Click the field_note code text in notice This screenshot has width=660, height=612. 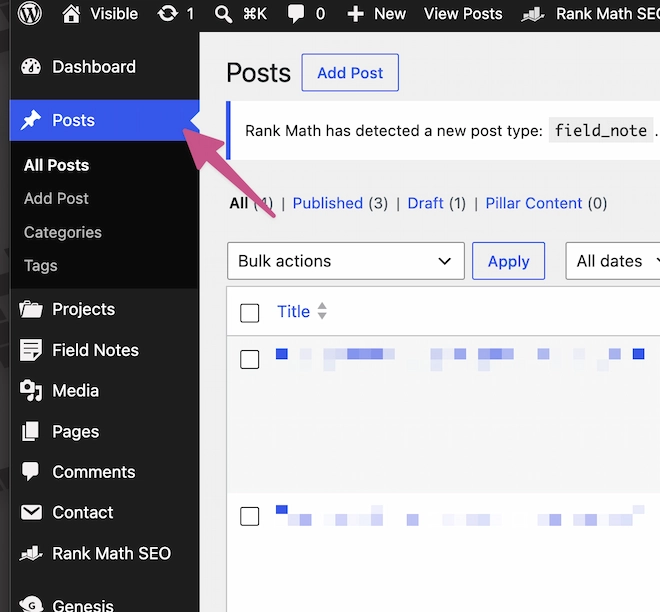[601, 130]
